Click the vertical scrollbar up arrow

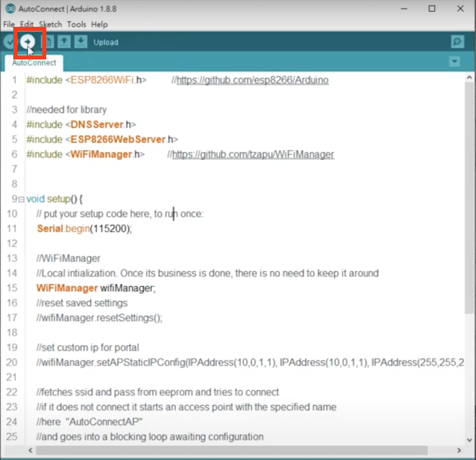pyautogui.click(x=469, y=78)
